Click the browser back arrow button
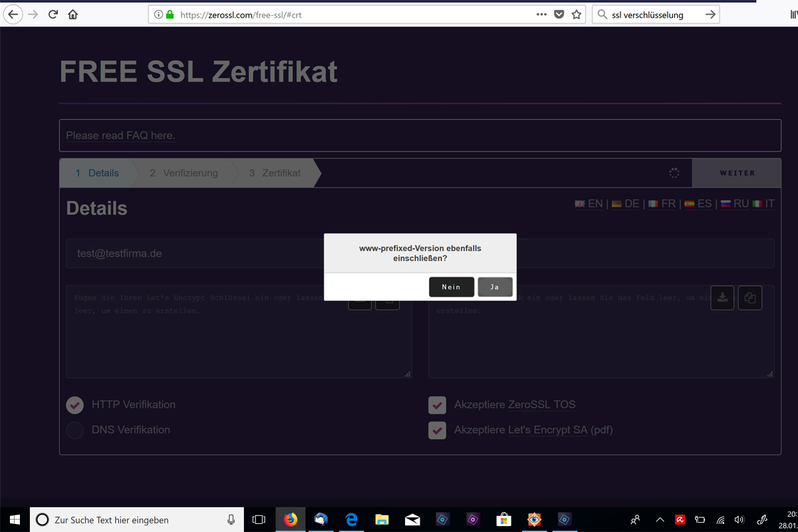Screen dimensions: 798x532 click(x=13, y=15)
